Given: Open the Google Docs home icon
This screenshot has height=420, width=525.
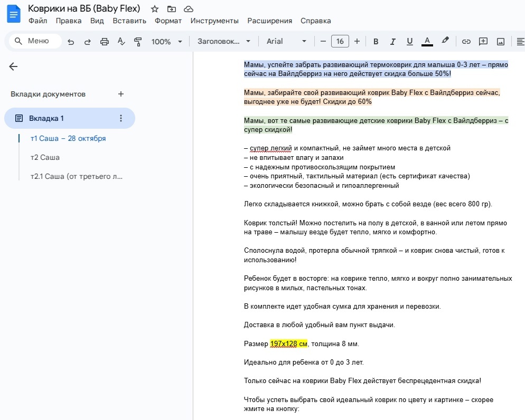Looking at the screenshot, I should [14, 14].
